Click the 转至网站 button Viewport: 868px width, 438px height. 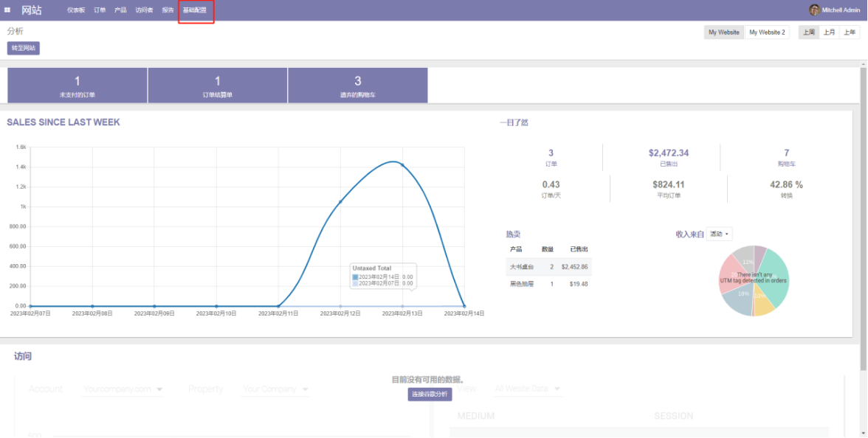pos(22,48)
